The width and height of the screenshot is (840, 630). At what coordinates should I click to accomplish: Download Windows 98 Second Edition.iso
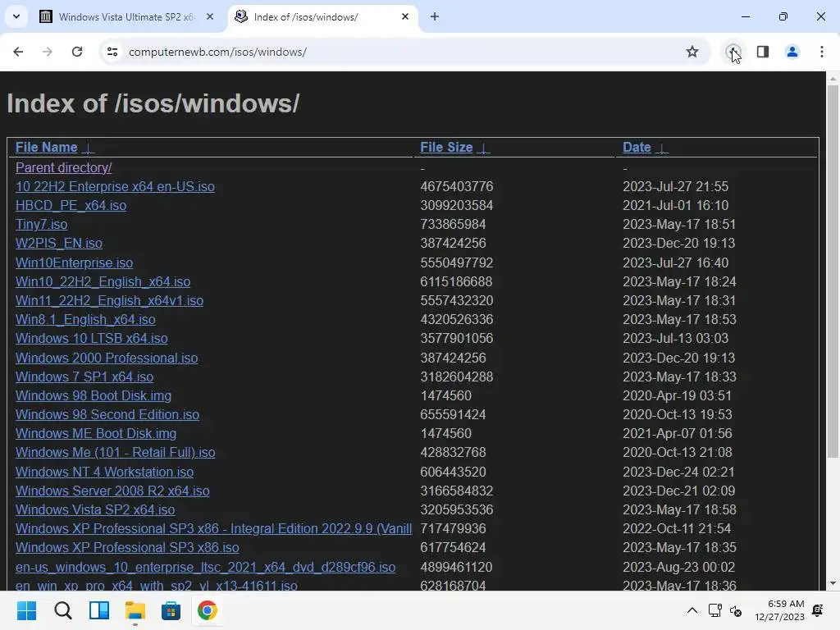coord(107,414)
